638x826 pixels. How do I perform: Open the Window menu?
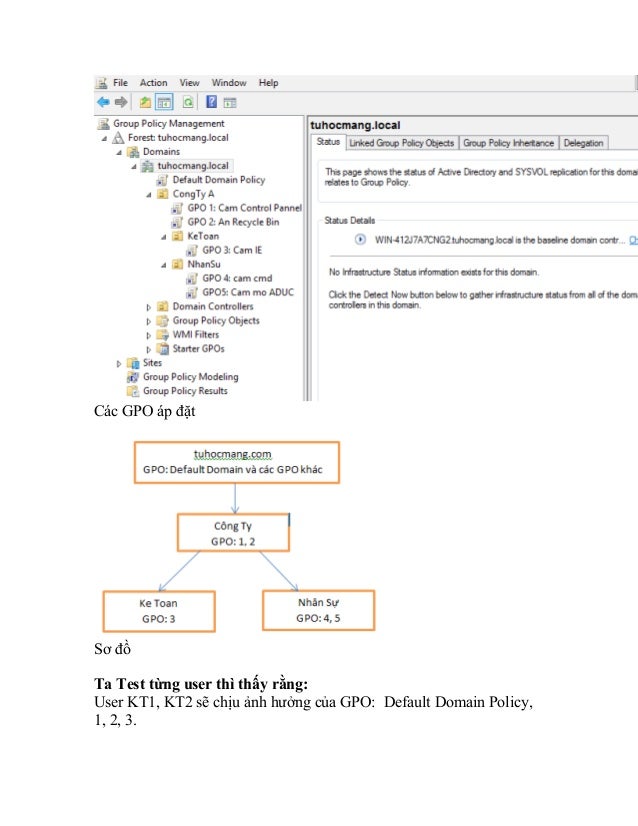pos(229,83)
